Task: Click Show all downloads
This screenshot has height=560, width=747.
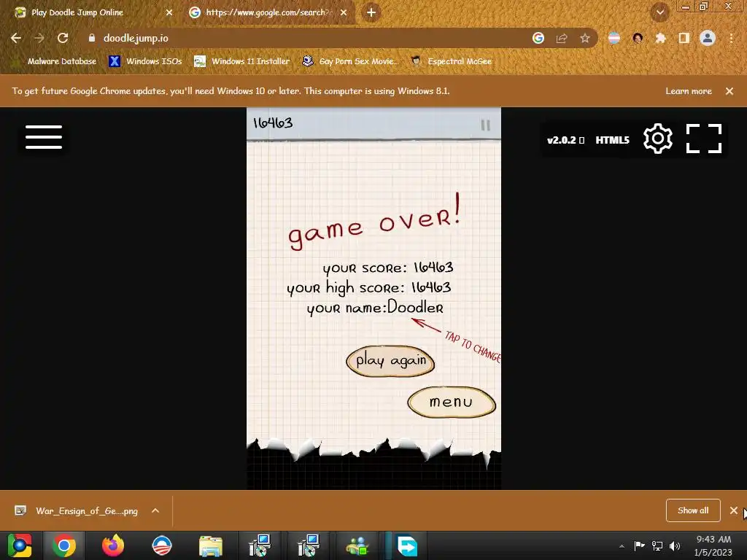Action: pyautogui.click(x=693, y=510)
